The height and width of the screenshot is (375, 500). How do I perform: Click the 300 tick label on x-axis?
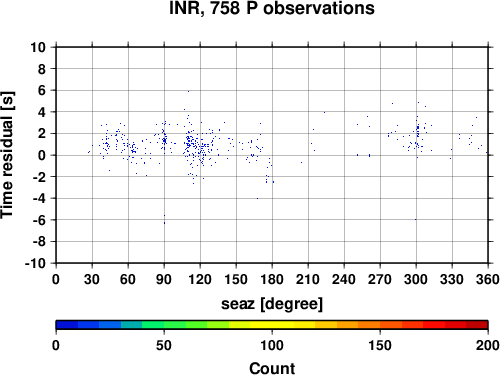coord(416,279)
